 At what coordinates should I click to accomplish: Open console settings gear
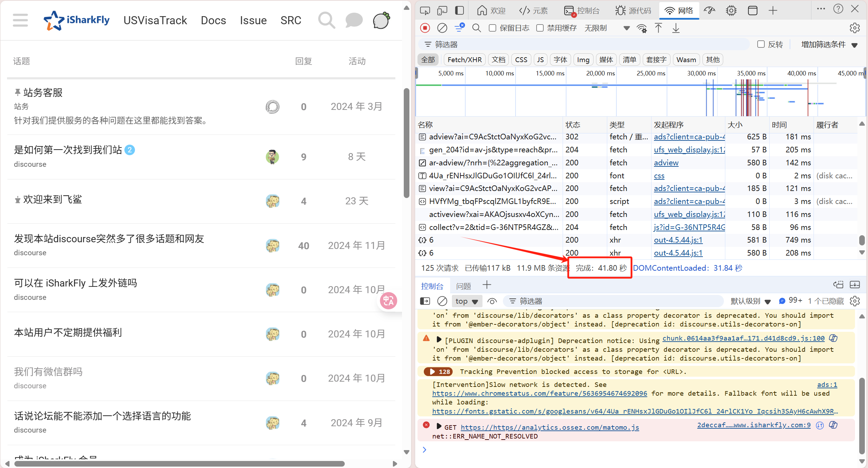click(855, 301)
